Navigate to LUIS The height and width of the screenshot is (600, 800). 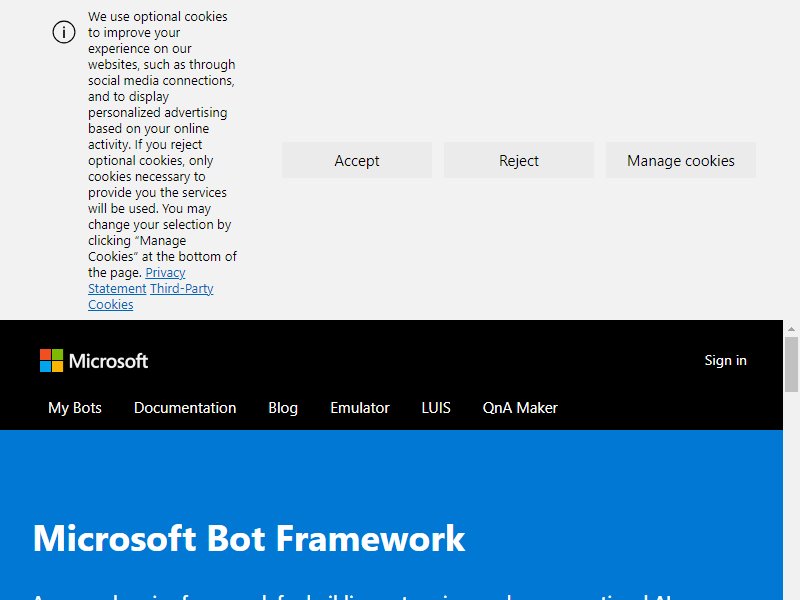coord(436,408)
